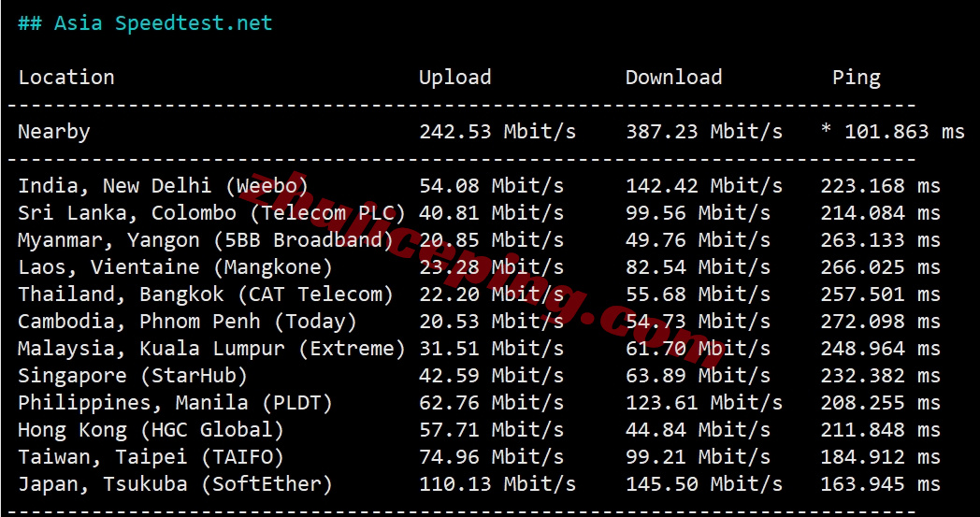Image resolution: width=980 pixels, height=517 pixels.
Task: Click the asterisk before 101.863 ms
Action: tap(826, 131)
